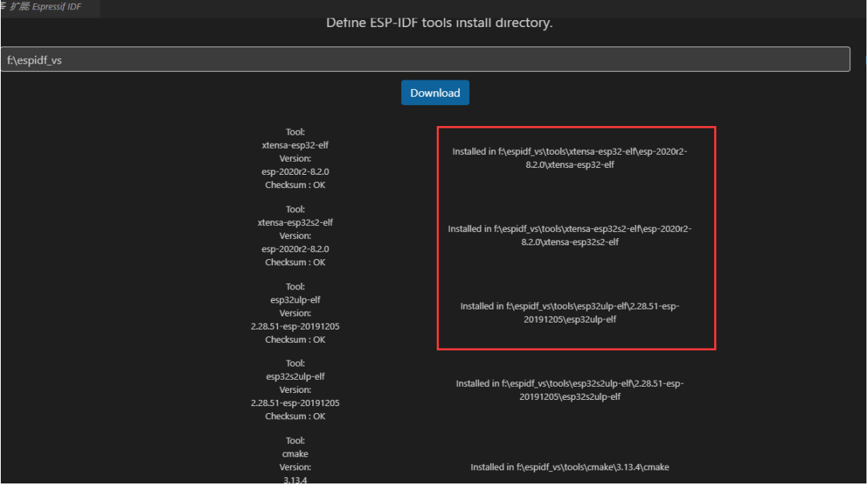Click the esp32ulp-elf install path text
868x485 pixels.
point(570,313)
